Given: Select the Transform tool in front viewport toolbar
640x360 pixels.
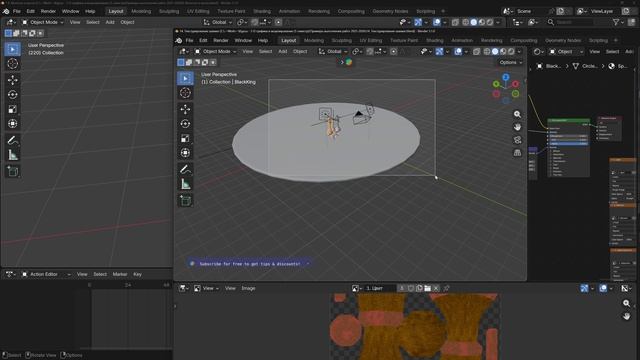Looking at the screenshot, I should pos(185,153).
